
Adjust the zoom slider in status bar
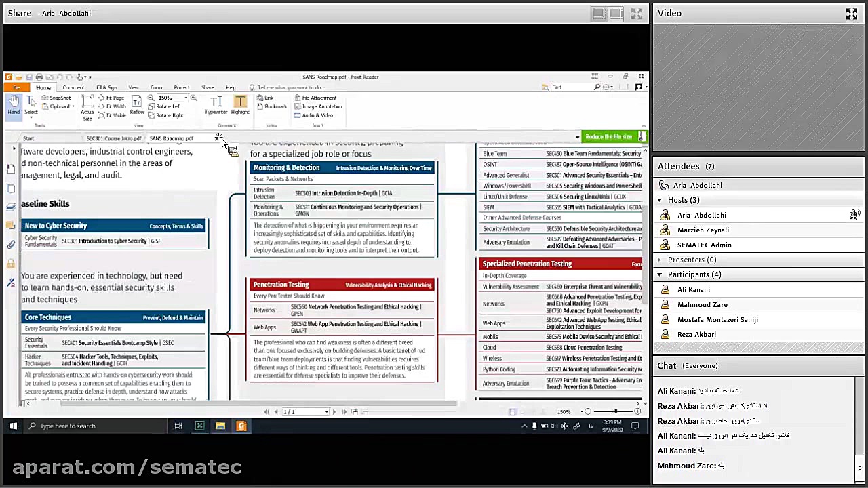(615, 411)
